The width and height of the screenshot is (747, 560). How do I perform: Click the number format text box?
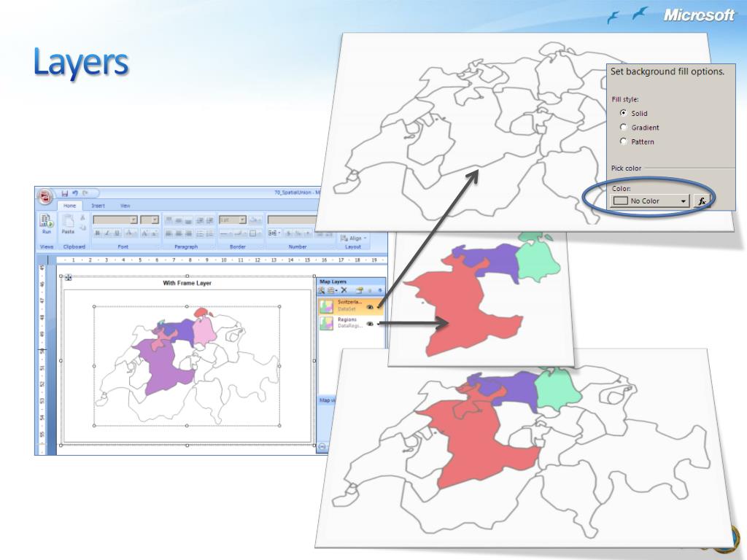pyautogui.click(x=292, y=219)
